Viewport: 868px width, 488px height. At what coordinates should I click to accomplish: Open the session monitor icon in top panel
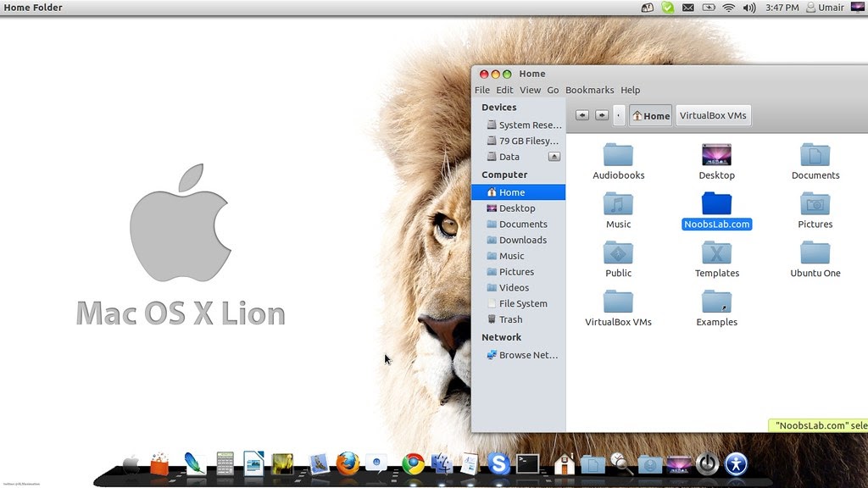tap(858, 7)
